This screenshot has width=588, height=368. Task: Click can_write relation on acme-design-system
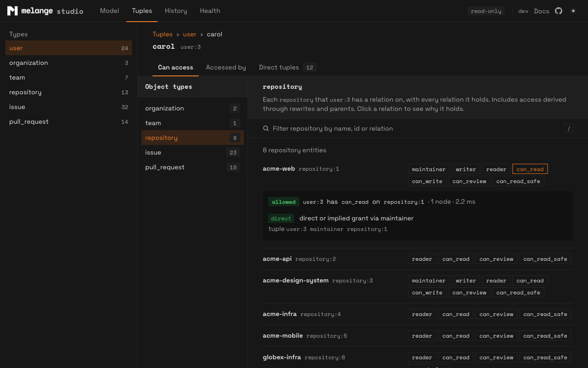427,293
